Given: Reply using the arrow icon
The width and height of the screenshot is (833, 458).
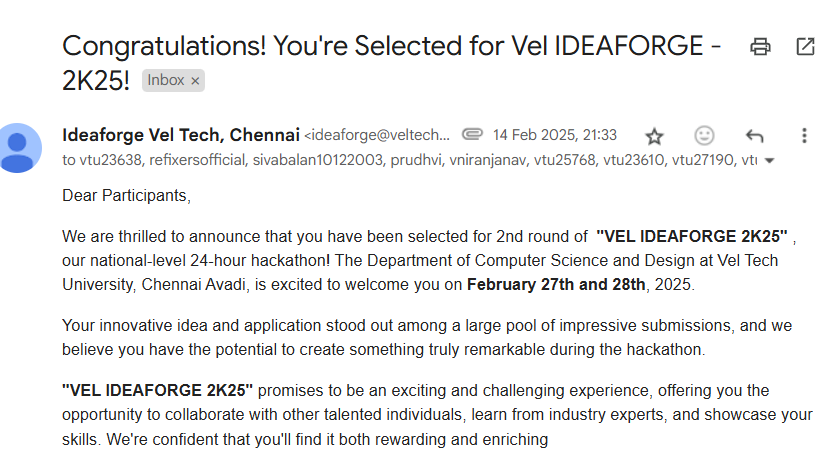Looking at the screenshot, I should pyautogui.click(x=754, y=136).
